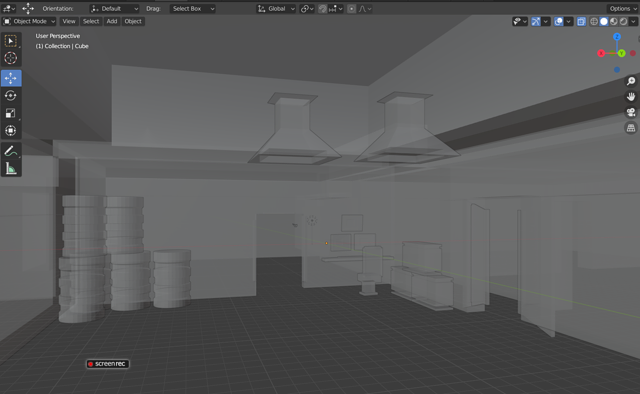Click the blue Z axis gizmo

tap(617, 37)
